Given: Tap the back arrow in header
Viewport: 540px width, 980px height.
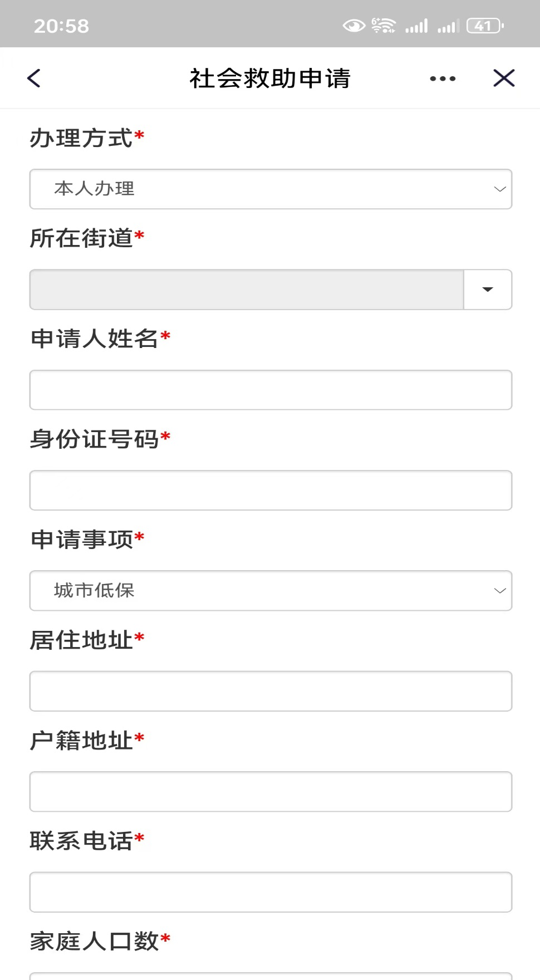Looking at the screenshot, I should coord(34,79).
